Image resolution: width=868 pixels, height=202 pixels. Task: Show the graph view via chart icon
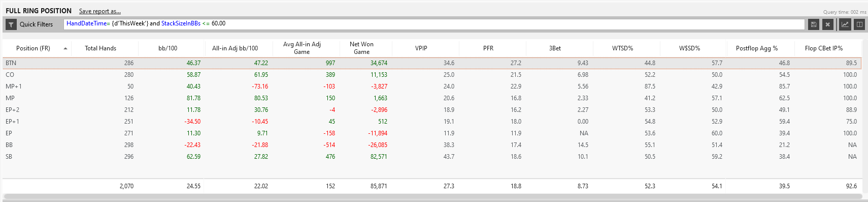pyautogui.click(x=845, y=24)
